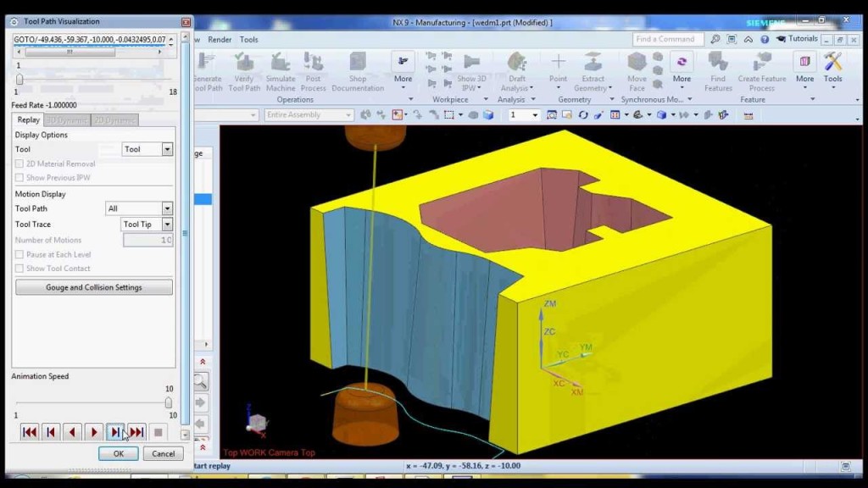Click the Generate Tool Path icon
The height and width of the screenshot is (488, 868).
pos(207,61)
